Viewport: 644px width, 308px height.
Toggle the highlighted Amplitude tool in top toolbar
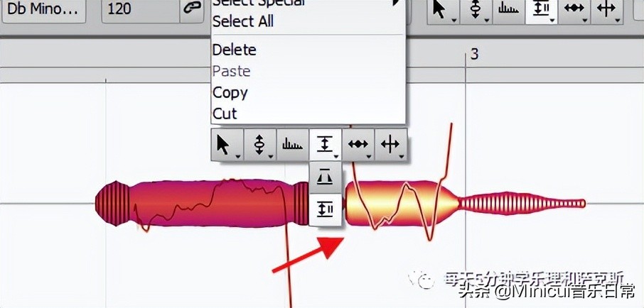pos(542,9)
